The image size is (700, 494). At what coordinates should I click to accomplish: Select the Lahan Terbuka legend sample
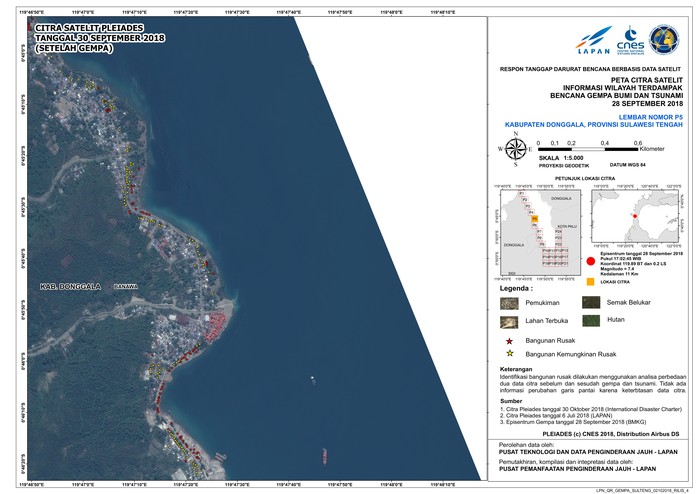(x=510, y=321)
